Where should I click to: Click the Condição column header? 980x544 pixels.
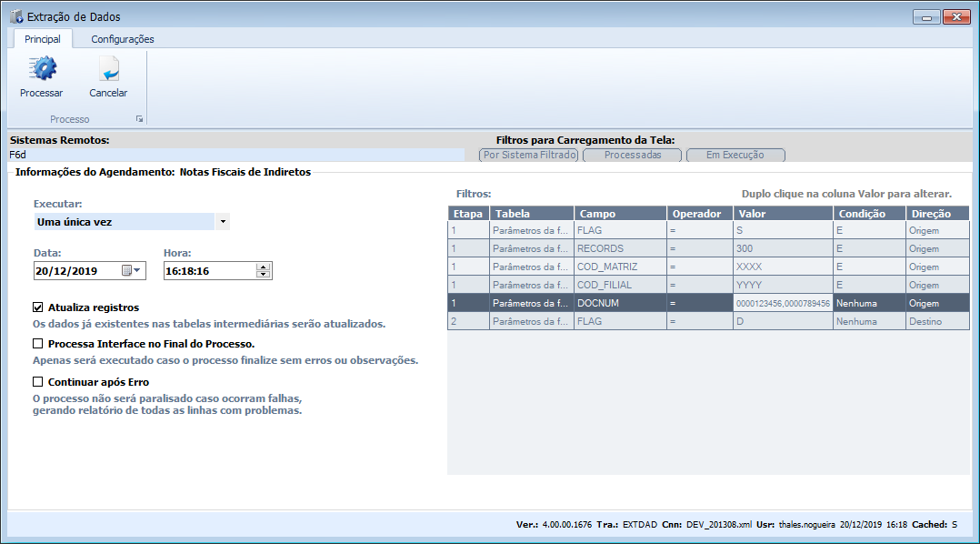pos(869,213)
